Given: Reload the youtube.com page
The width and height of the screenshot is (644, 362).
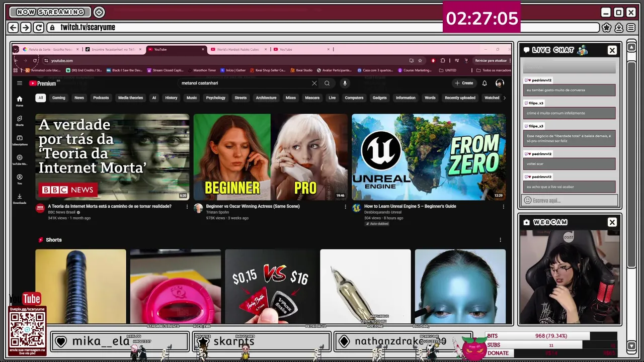Looking at the screenshot, I should point(35,60).
